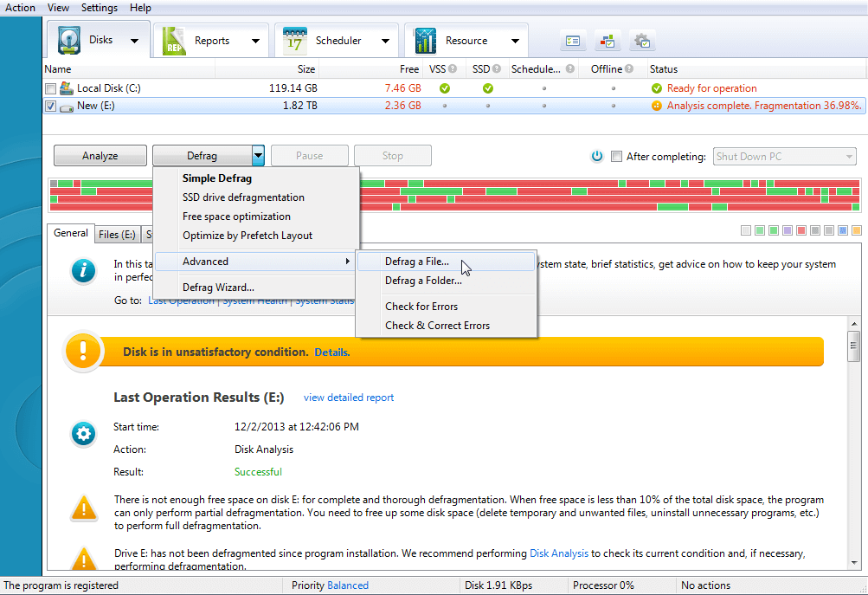Choose Free space optimization from menu
The height and width of the screenshot is (595, 868).
coord(236,217)
